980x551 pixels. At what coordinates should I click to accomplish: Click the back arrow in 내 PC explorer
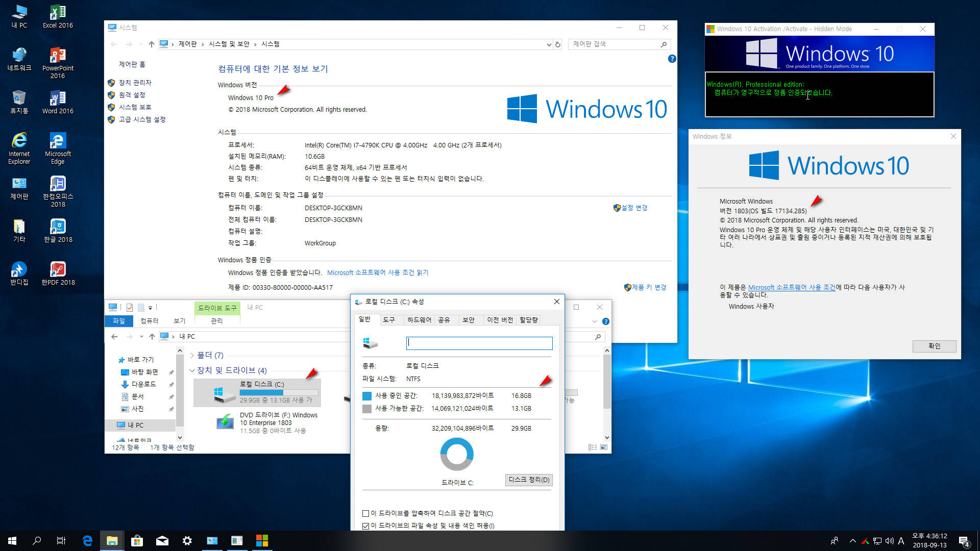114,337
